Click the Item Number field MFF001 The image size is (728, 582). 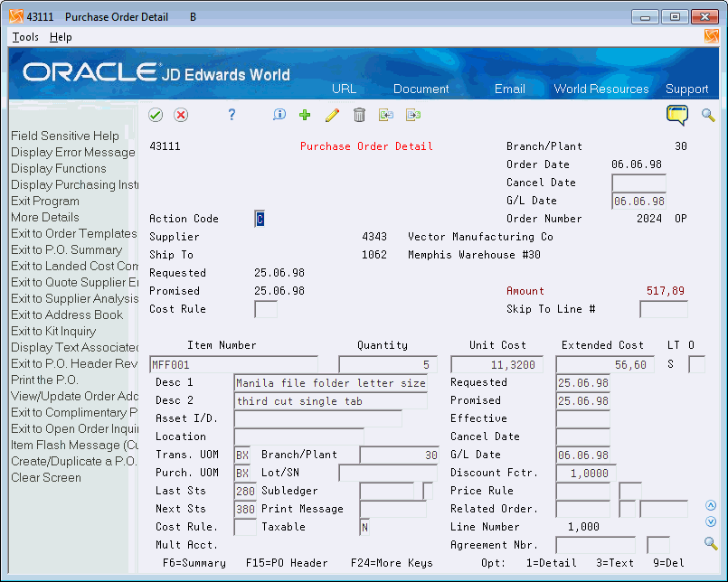coord(234,365)
